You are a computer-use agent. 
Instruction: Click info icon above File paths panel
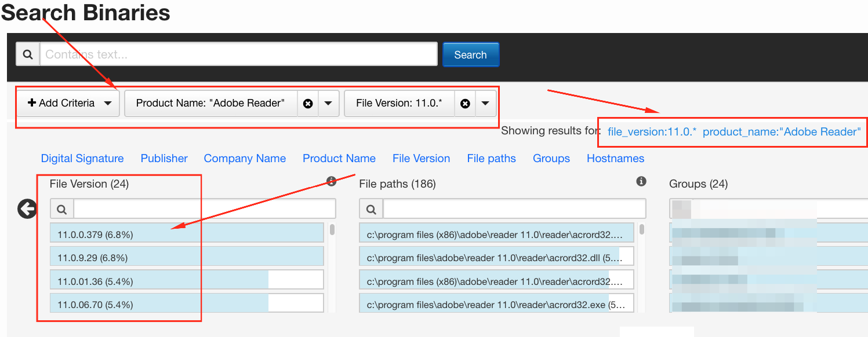click(641, 181)
